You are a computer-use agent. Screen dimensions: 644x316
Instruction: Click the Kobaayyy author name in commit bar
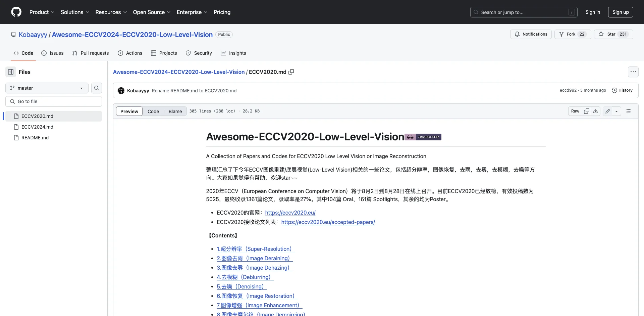pos(138,91)
